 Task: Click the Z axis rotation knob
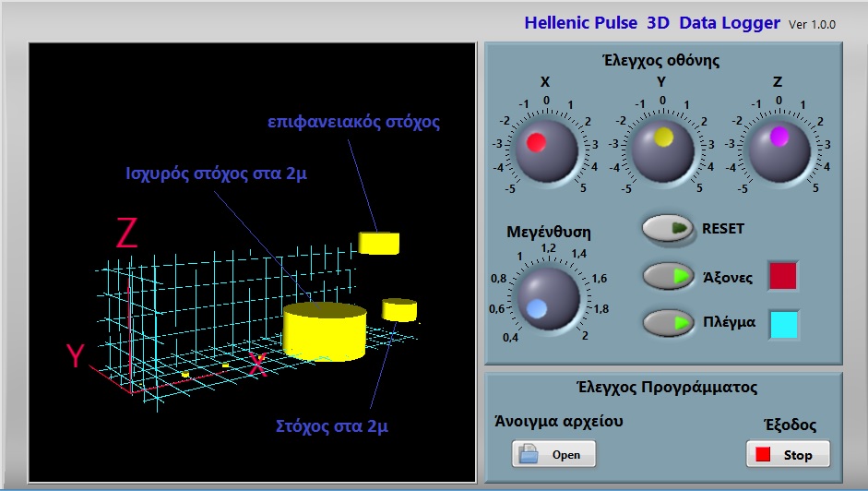[779, 149]
